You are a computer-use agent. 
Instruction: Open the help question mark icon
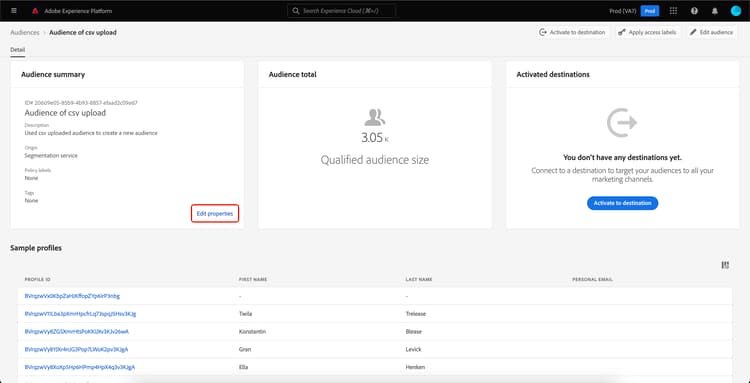tap(694, 11)
